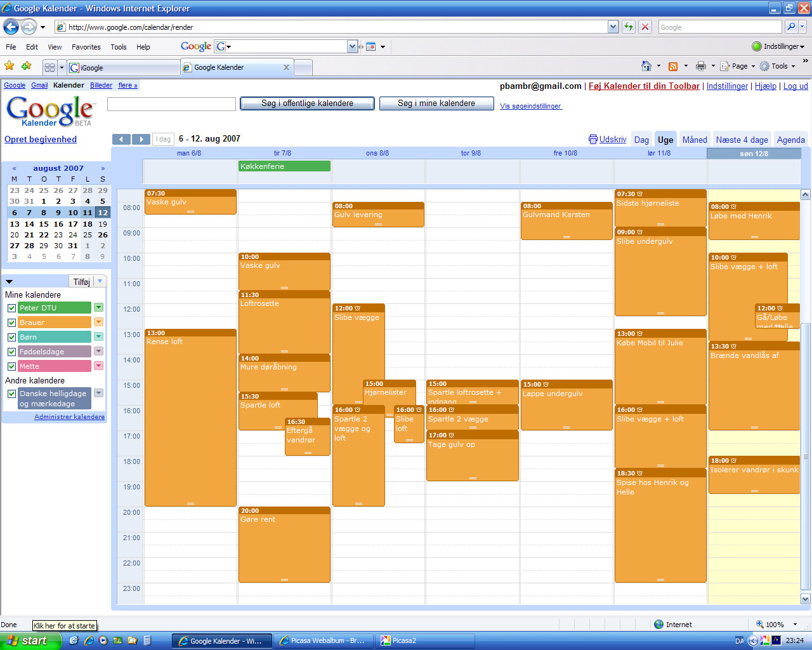This screenshot has height=650, width=812.
Task: Uncheck the Peter DTU calendar checkbox
Action: 11,308
